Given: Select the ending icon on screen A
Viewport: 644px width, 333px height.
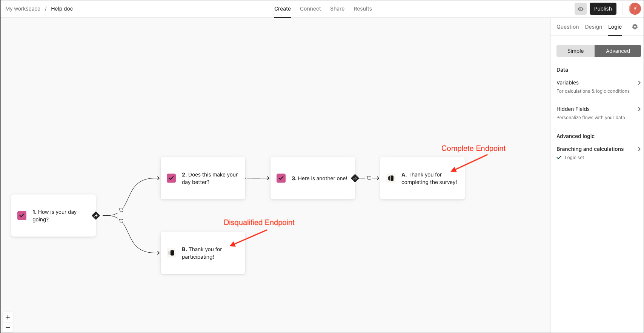Looking at the screenshot, I should coord(391,178).
